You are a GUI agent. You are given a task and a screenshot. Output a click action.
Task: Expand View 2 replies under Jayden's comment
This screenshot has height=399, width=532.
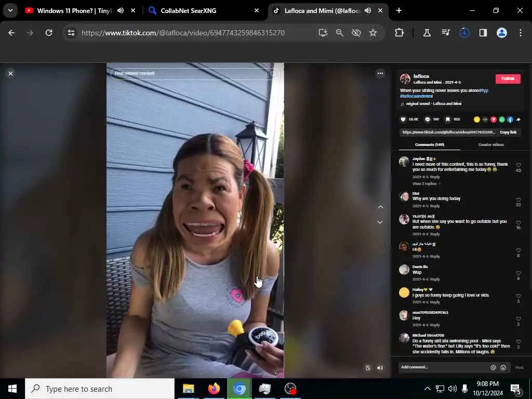click(x=426, y=183)
